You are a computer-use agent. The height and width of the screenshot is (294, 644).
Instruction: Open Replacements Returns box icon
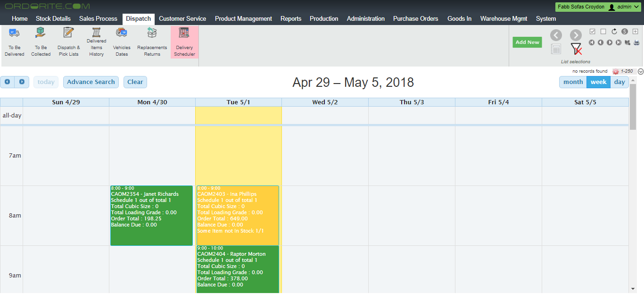pos(152,33)
